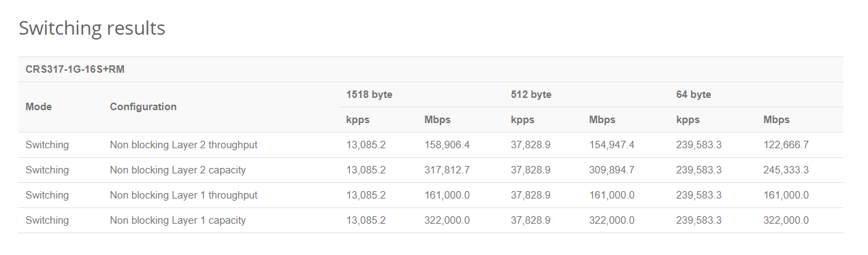Click Mbps subheader under 64 byte
868x255 pixels.
[777, 120]
